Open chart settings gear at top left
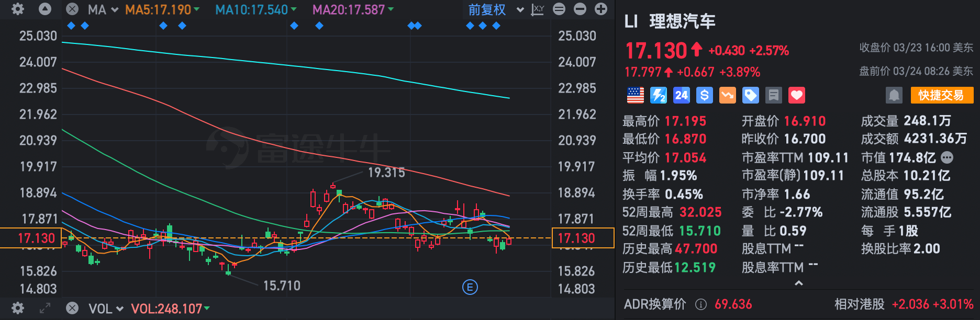The image size is (980, 320). (18, 9)
